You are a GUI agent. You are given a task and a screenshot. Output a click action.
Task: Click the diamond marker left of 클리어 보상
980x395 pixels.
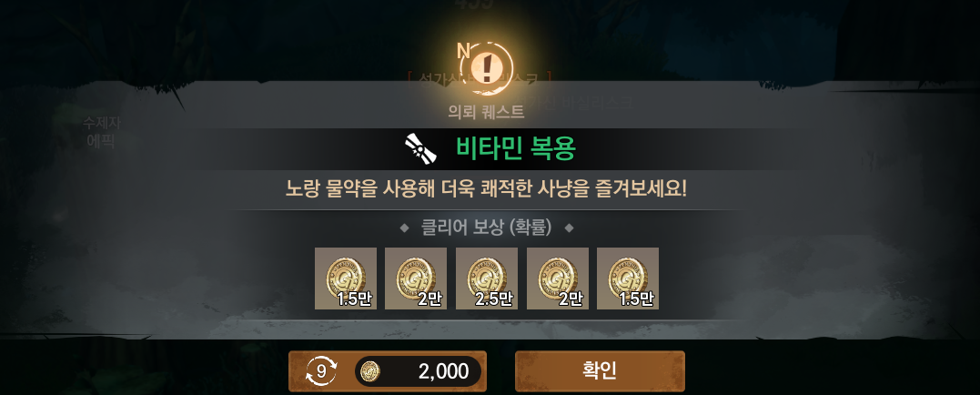click(404, 228)
